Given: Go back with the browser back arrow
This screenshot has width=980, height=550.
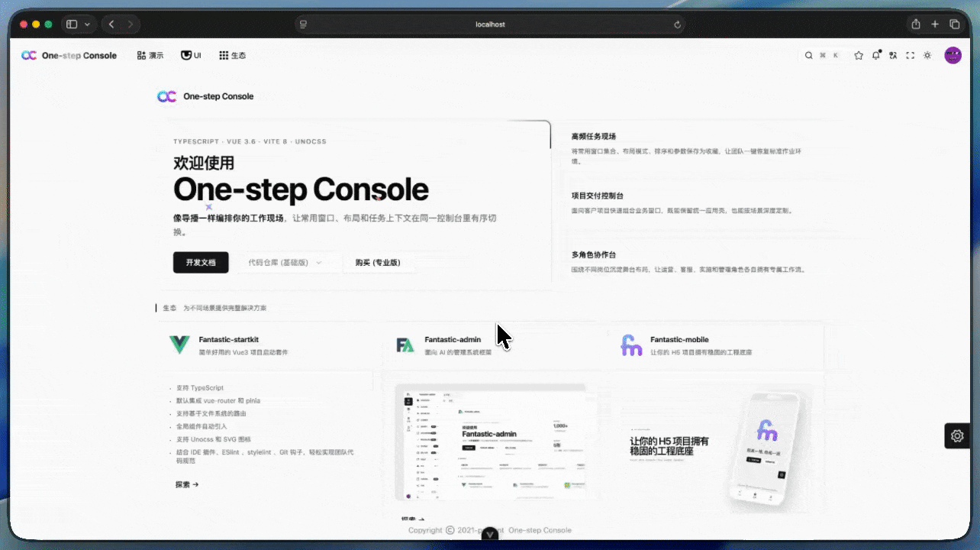Looking at the screenshot, I should pyautogui.click(x=111, y=24).
